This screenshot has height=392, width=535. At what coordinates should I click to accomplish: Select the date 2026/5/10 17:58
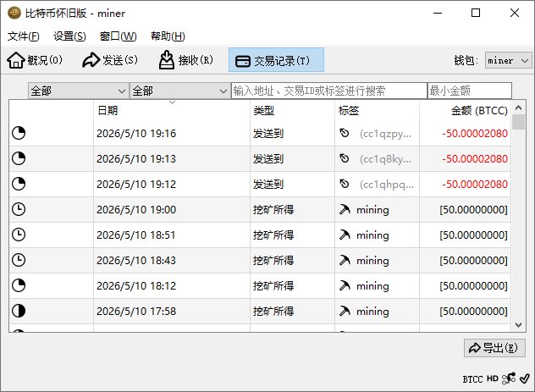[136, 311]
